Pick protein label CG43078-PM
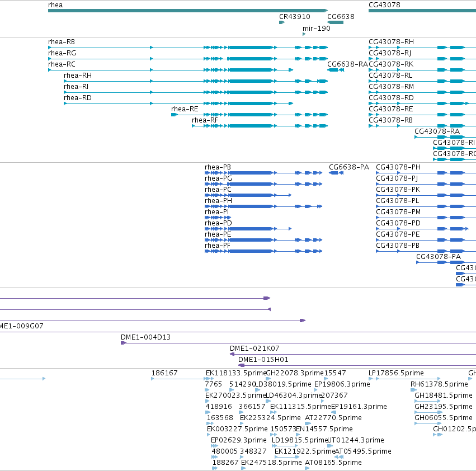476x471 pixels. pyautogui.click(x=398, y=212)
